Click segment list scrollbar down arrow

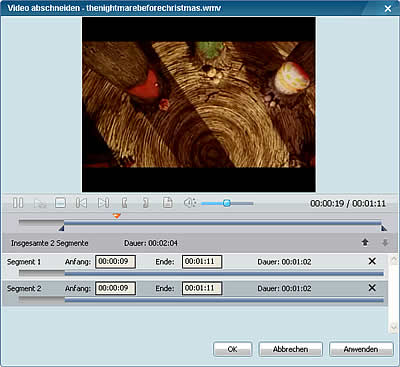pyautogui.click(x=393, y=327)
